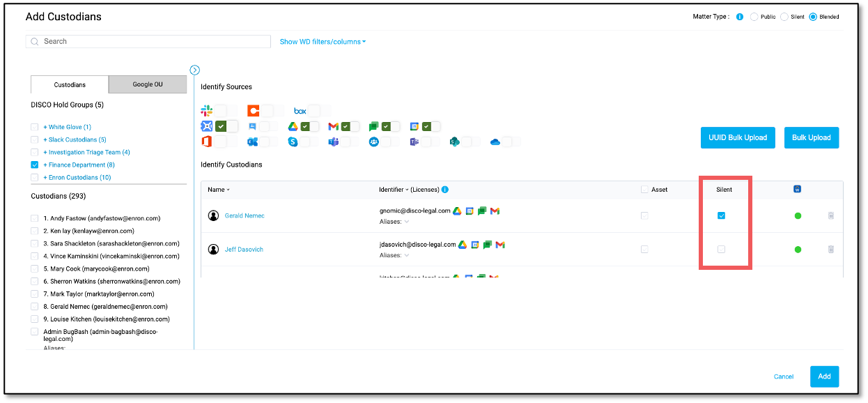This screenshot has height=403, width=868.
Task: Click the Bulk Upload button
Action: [812, 137]
